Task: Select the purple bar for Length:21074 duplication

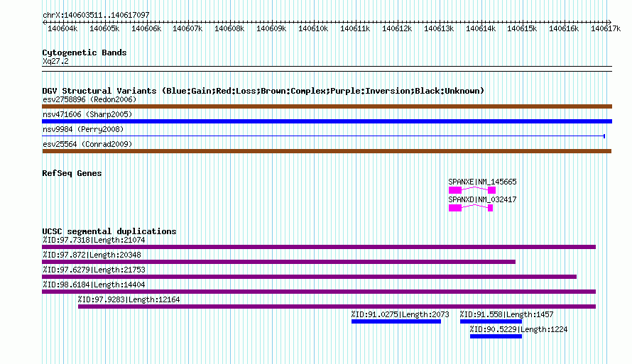Action: (319, 247)
